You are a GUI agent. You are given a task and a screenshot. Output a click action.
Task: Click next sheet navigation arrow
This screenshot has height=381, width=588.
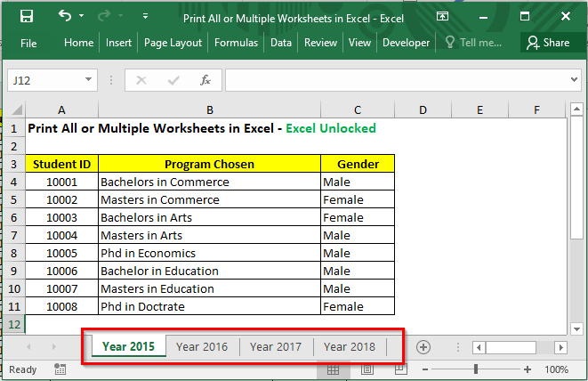coord(54,346)
